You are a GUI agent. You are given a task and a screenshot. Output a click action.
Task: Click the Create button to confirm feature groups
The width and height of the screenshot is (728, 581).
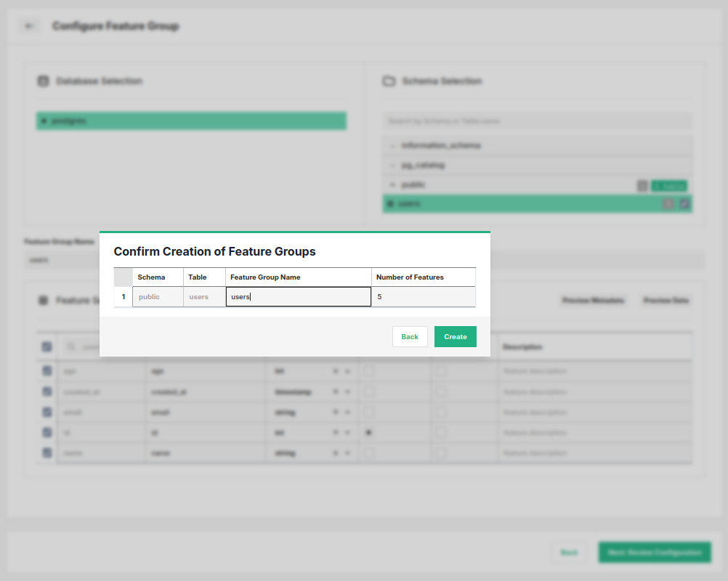click(x=455, y=336)
